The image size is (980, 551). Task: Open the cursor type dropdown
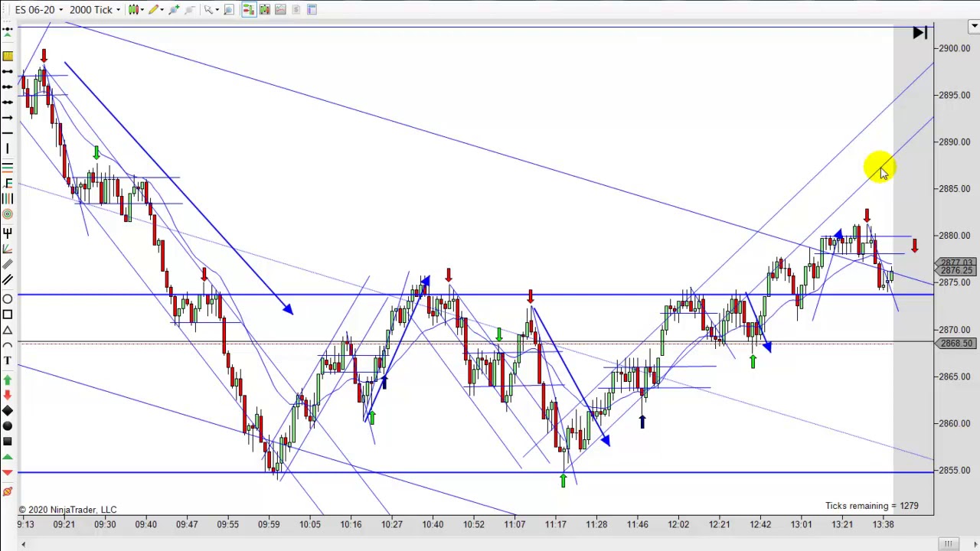[210, 9]
